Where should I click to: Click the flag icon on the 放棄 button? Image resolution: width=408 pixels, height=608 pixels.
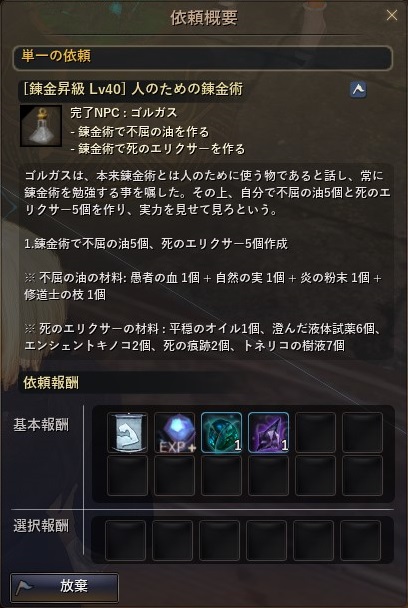pos(24,587)
